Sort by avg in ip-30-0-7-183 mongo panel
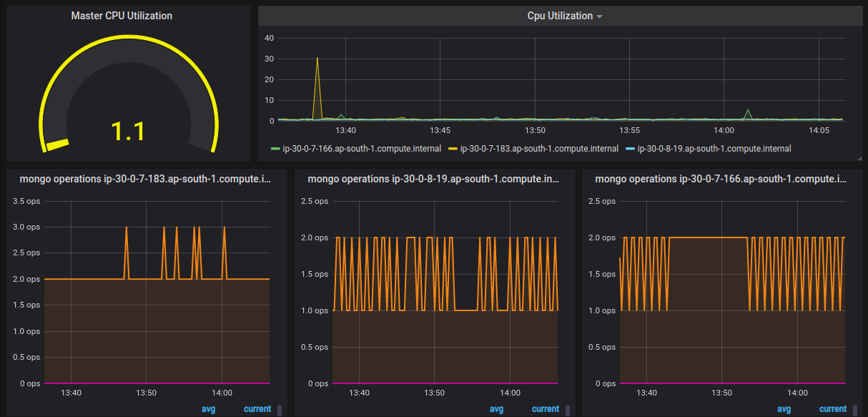 coord(207,409)
